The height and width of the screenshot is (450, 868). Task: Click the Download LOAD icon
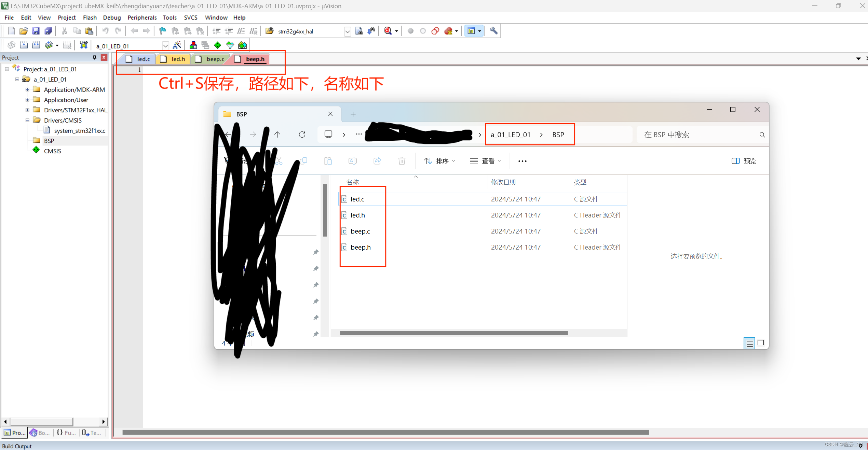pos(84,45)
